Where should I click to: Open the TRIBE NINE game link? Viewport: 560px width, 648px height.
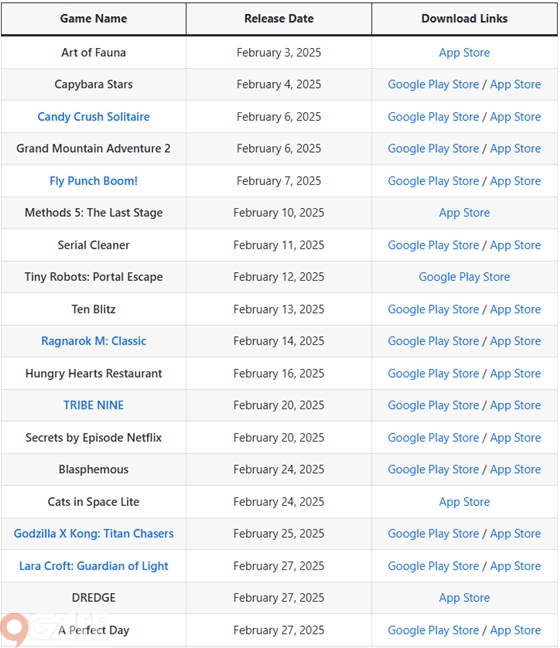(93, 405)
